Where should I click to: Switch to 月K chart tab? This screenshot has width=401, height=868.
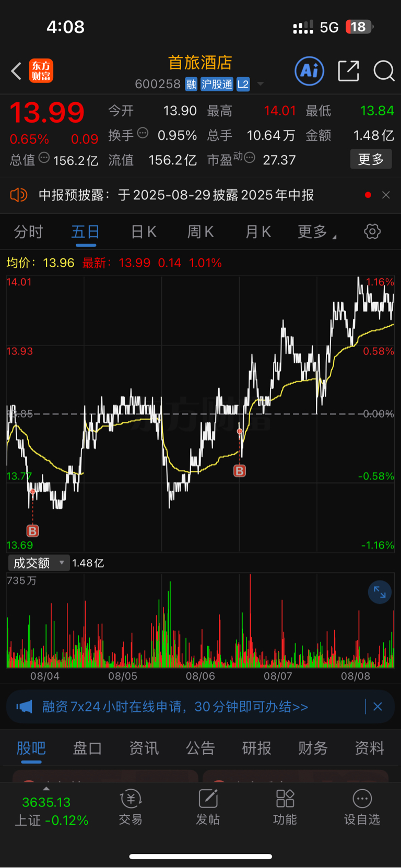[258, 232]
